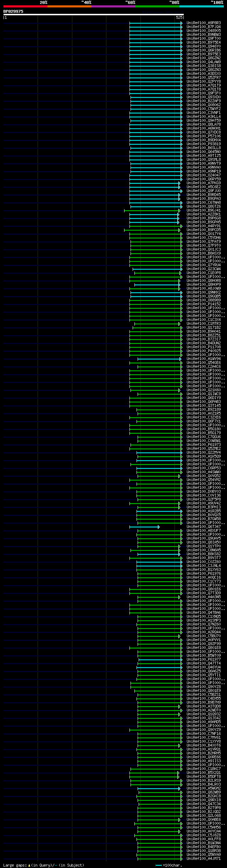This screenshot has height=868, width=227.
Task: Click the UniRef100_B8KS82 label
Action: click(x=204, y=554)
